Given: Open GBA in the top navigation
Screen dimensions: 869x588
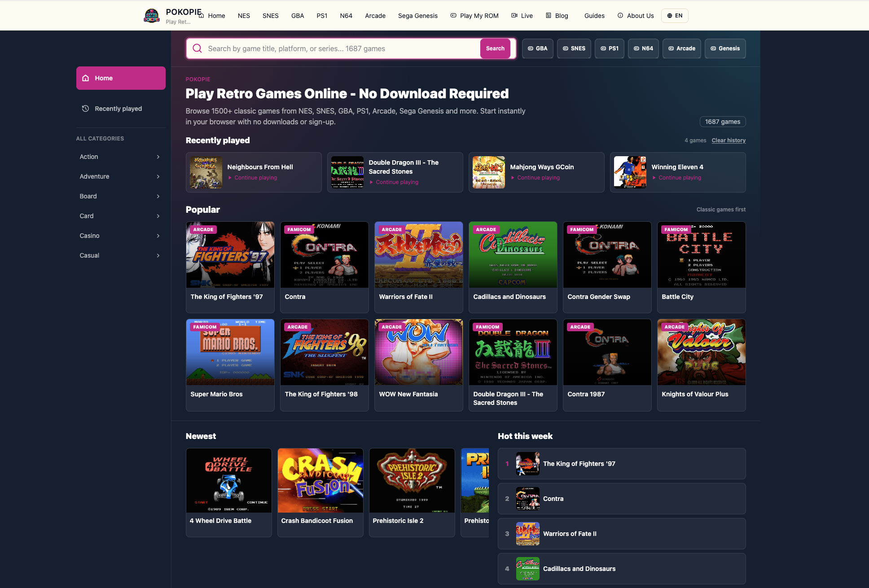Looking at the screenshot, I should click(x=298, y=16).
